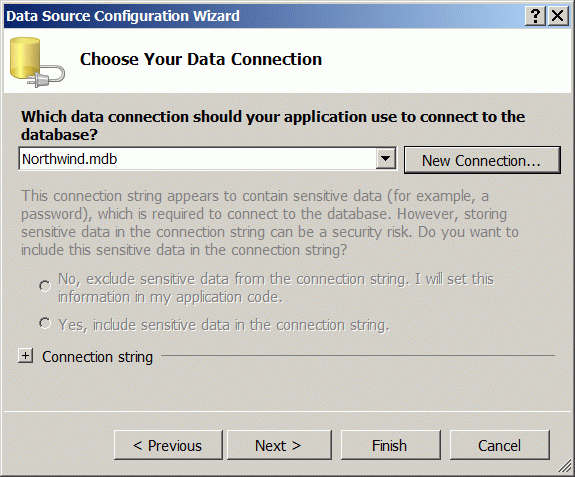
Task: Click the Data Source Configuration Wizard title bar
Action: coord(264,16)
